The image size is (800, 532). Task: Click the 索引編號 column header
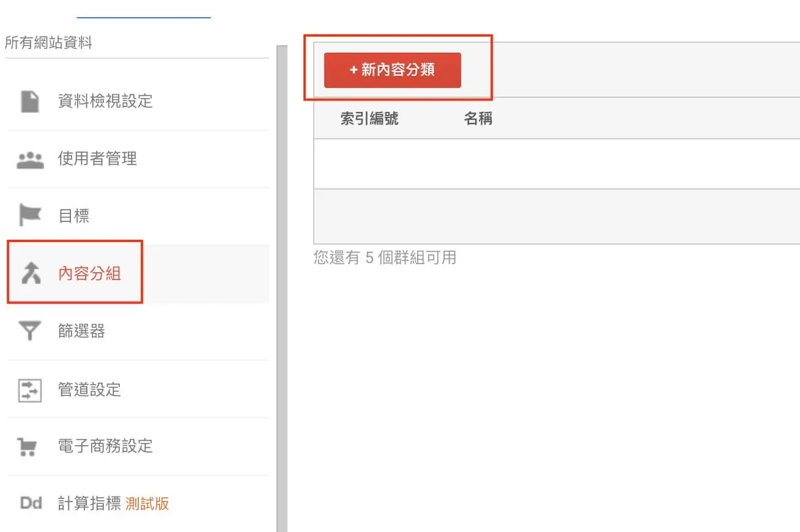click(369, 119)
